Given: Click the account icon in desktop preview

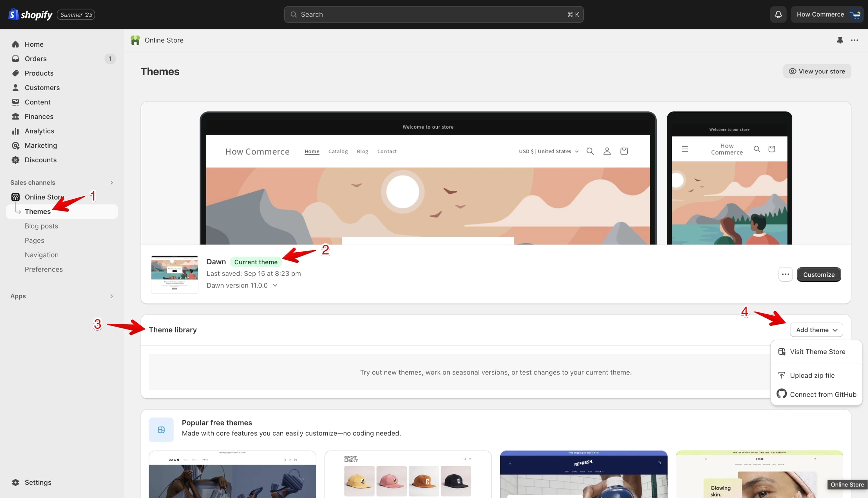Looking at the screenshot, I should (606, 151).
